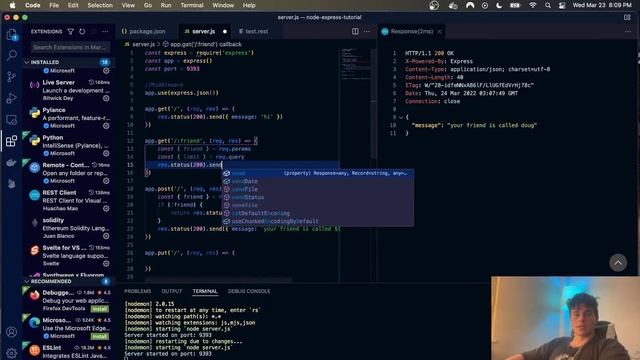This screenshot has height=360, width=640.
Task: Collapse the INSTALLED extensions section
Action: 27,62
